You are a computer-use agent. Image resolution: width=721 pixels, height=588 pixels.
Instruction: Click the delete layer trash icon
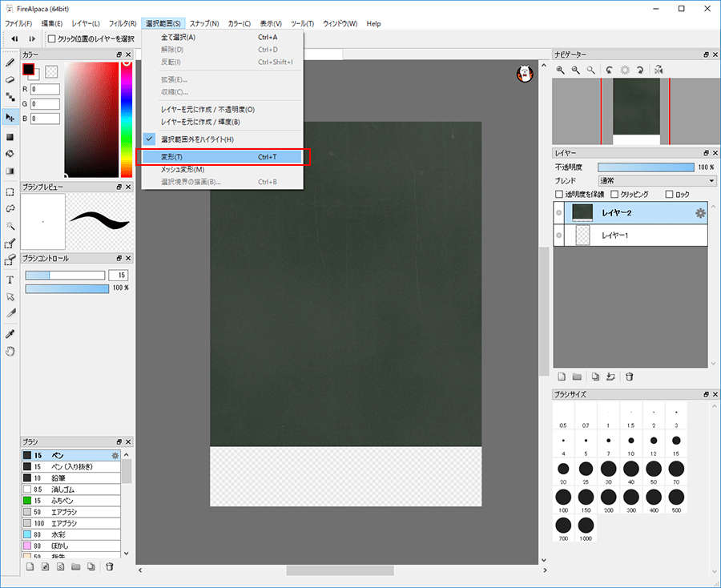[x=630, y=377]
